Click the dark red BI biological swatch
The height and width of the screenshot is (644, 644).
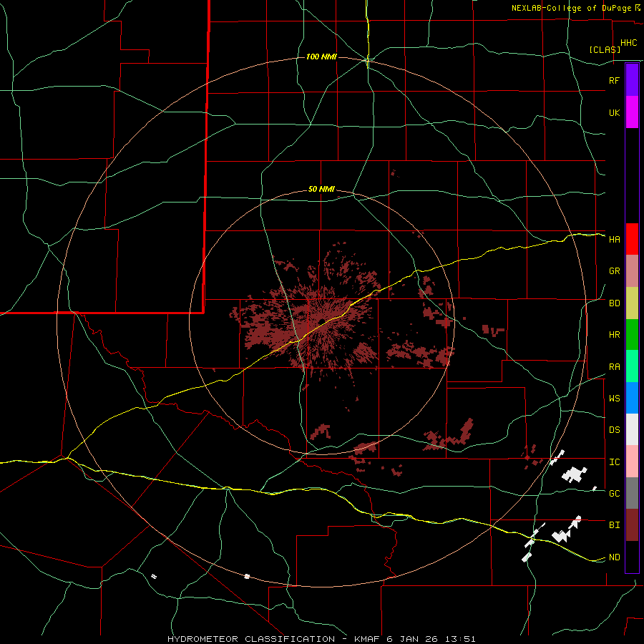(632, 525)
